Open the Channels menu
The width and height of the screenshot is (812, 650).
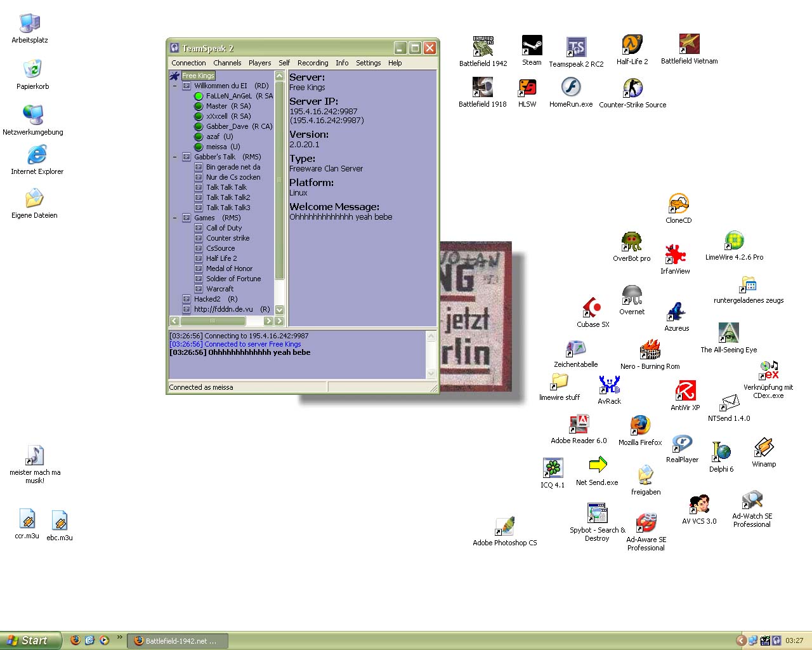click(227, 63)
